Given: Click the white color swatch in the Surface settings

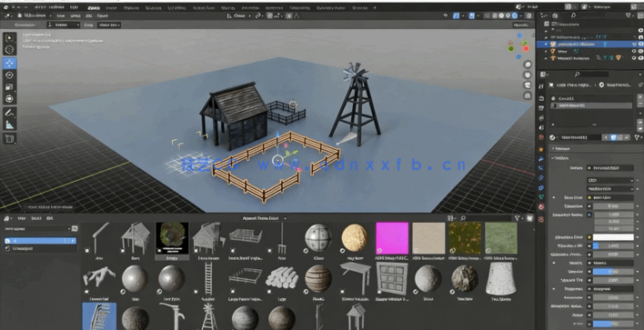Looking at the screenshot, I should point(613,237).
